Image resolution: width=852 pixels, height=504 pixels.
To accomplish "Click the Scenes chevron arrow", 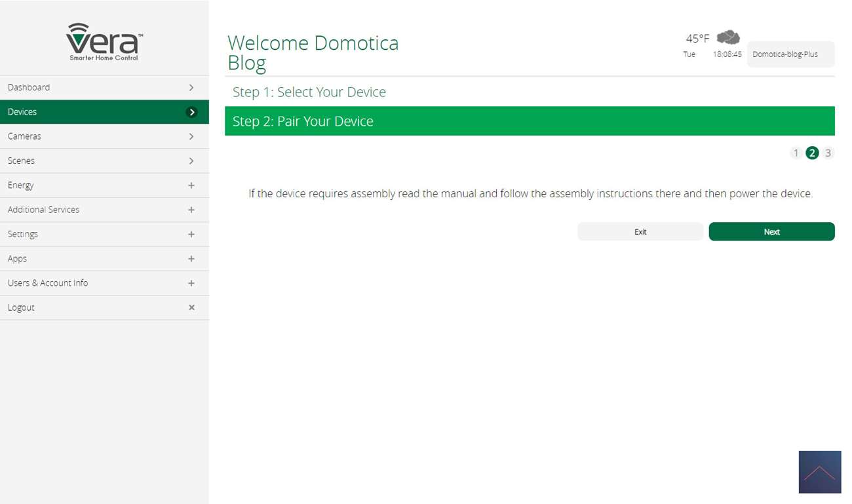I will tap(191, 161).
